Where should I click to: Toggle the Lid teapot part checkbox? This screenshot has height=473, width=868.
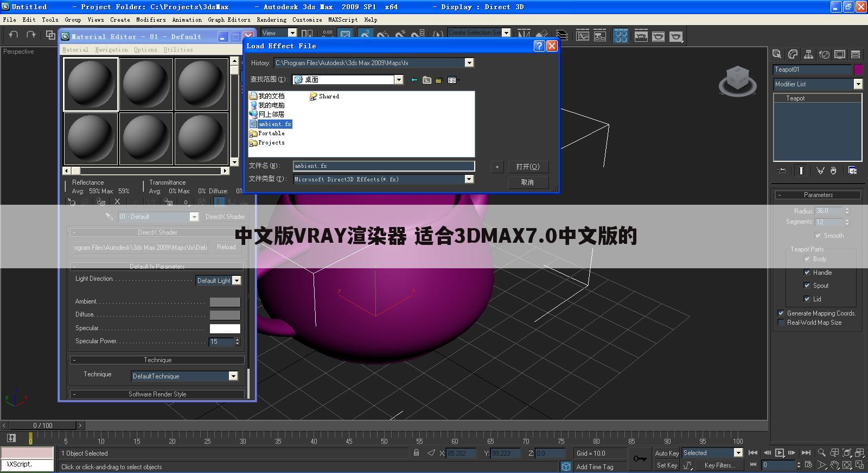807,299
